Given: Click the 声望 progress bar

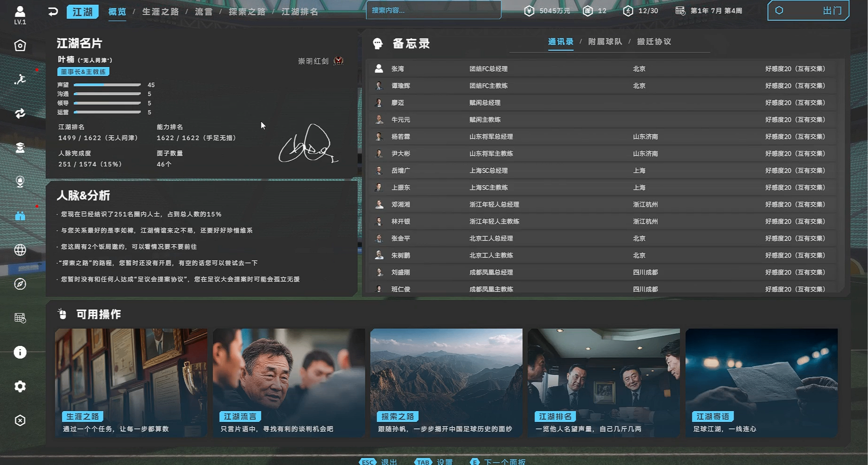Looking at the screenshot, I should (x=107, y=85).
